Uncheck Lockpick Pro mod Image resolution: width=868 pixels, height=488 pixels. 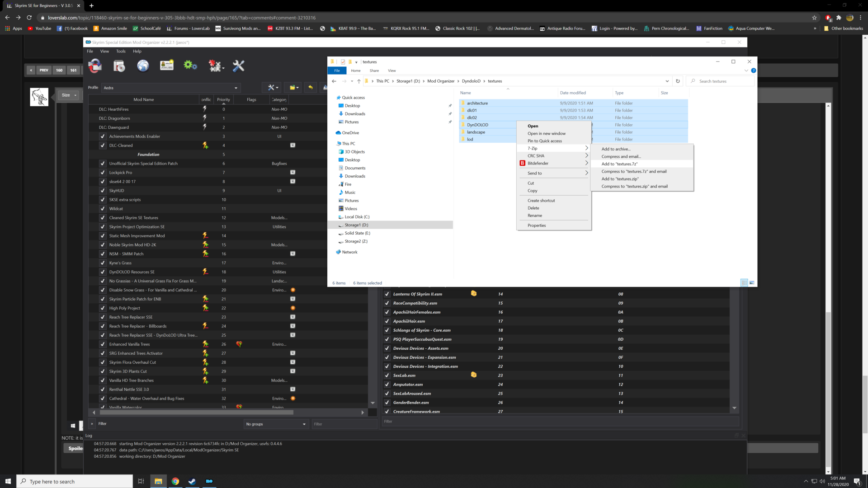[x=103, y=173]
